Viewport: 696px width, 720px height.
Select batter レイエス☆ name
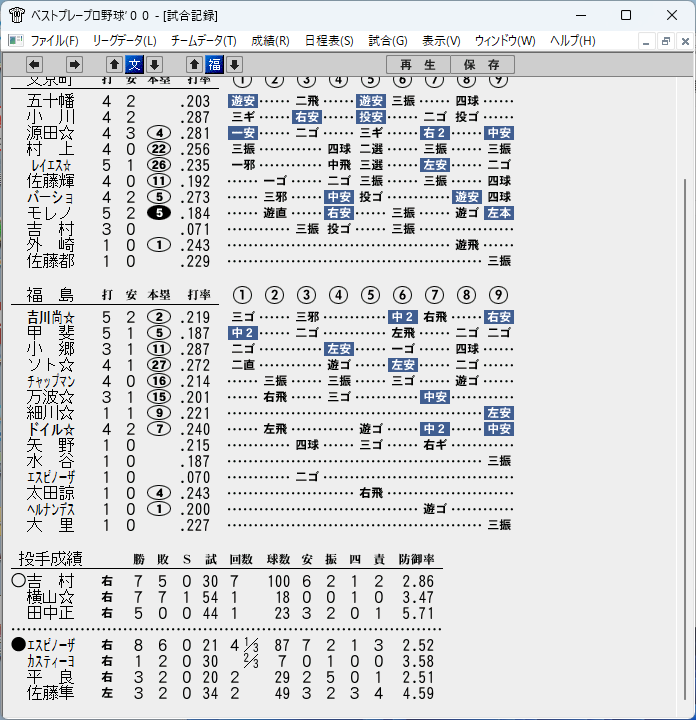click(51, 165)
